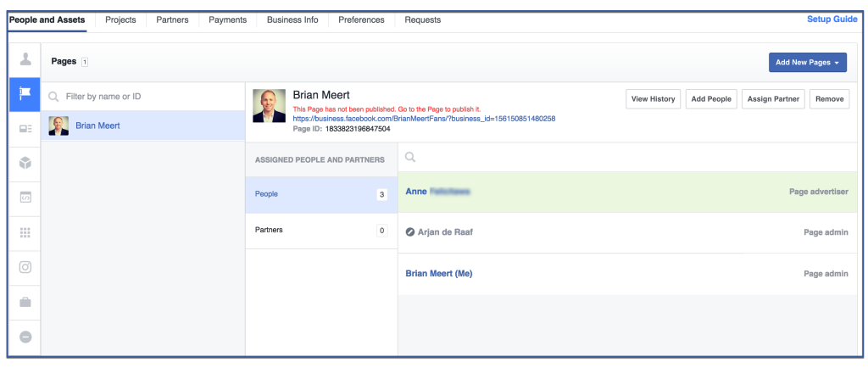This screenshot has height=368, width=868.
Task: Open the Apps grid icon in sidebar
Action: click(x=25, y=233)
